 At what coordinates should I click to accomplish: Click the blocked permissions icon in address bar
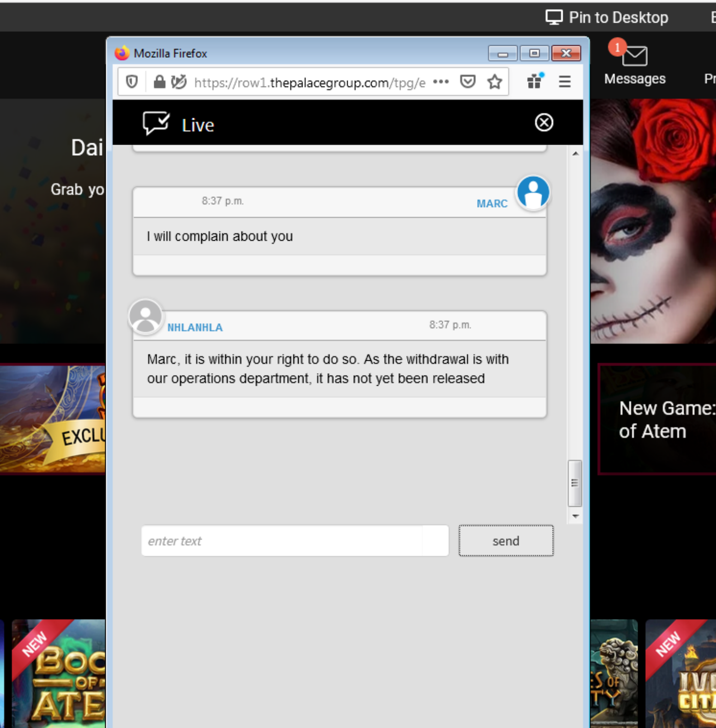tap(179, 82)
